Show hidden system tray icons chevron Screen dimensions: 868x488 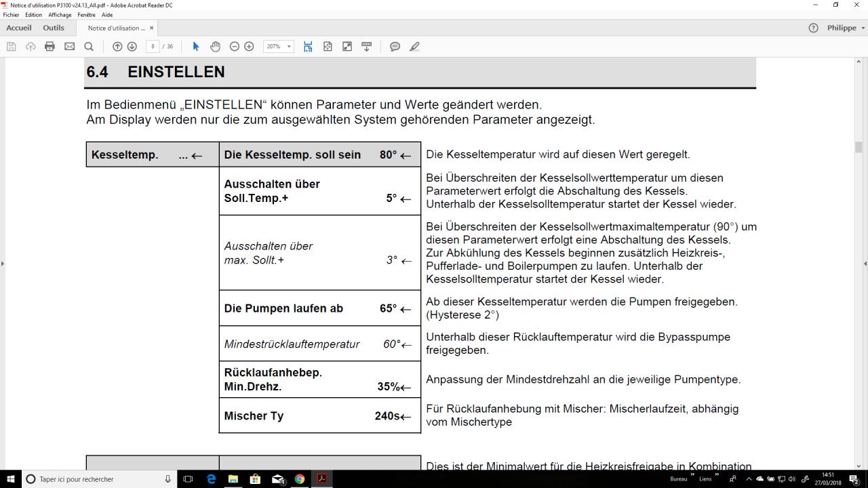pyautogui.click(x=749, y=479)
